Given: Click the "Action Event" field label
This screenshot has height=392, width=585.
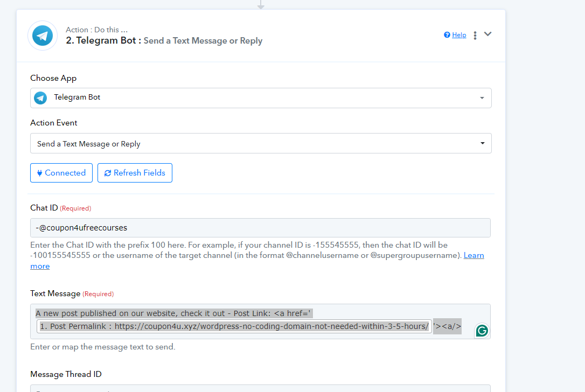Looking at the screenshot, I should (54, 123).
